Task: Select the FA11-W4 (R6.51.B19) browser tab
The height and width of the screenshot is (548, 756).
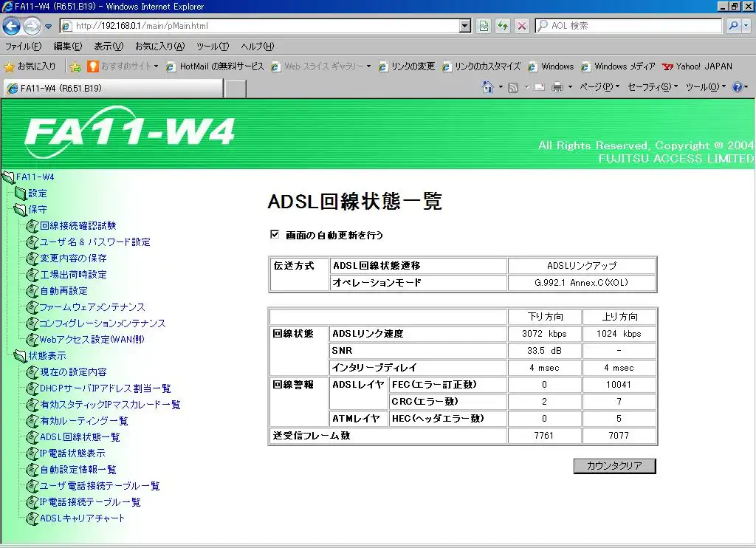Action: [111, 89]
